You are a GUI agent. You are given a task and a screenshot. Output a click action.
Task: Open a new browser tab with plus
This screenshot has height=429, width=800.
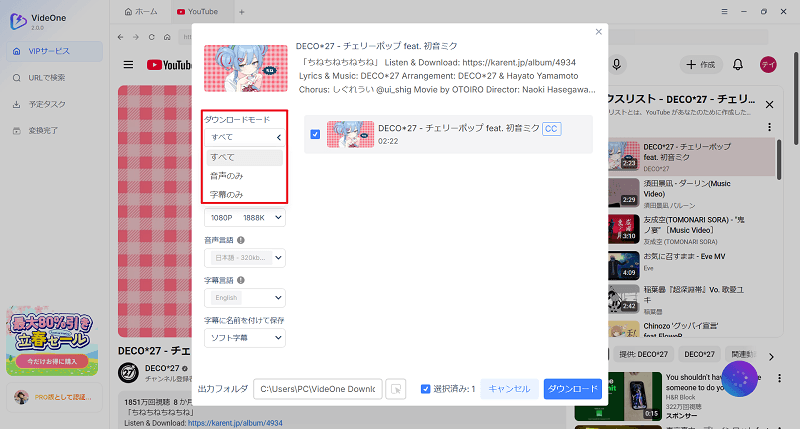click(x=241, y=11)
